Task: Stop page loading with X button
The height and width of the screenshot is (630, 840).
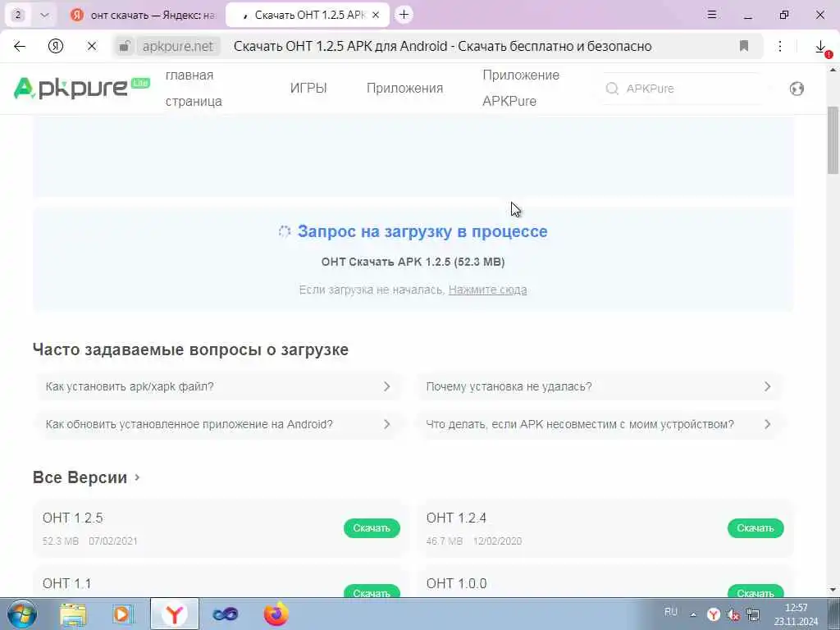Action: (x=92, y=47)
